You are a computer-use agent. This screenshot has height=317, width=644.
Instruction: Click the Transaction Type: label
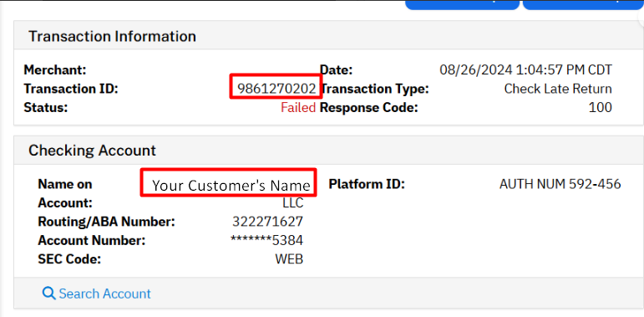click(x=374, y=89)
